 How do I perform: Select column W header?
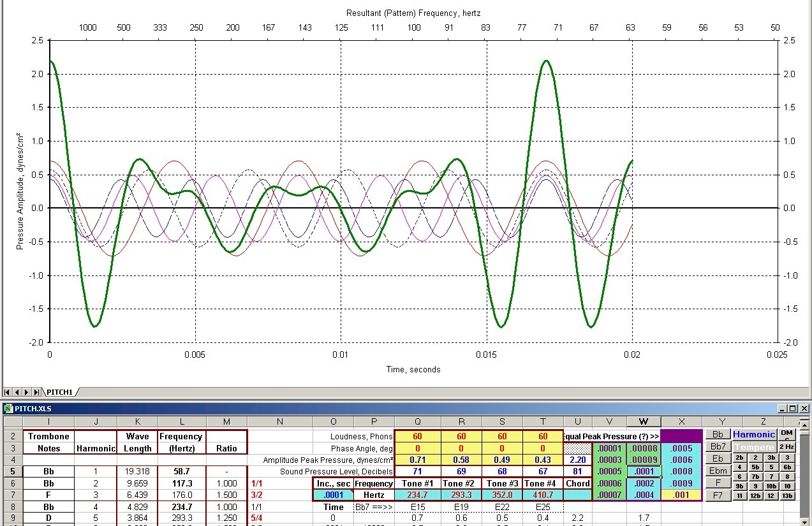tap(644, 421)
